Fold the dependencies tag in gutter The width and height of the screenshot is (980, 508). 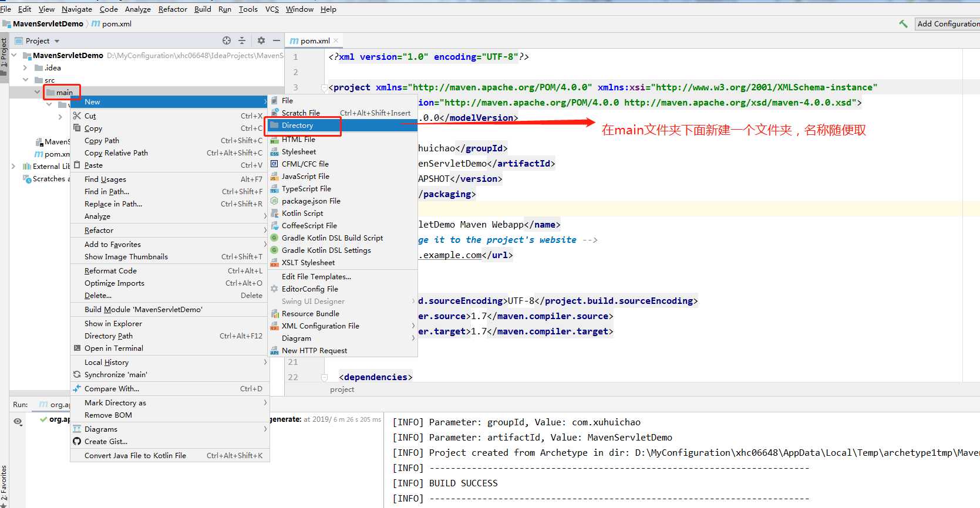(x=324, y=377)
